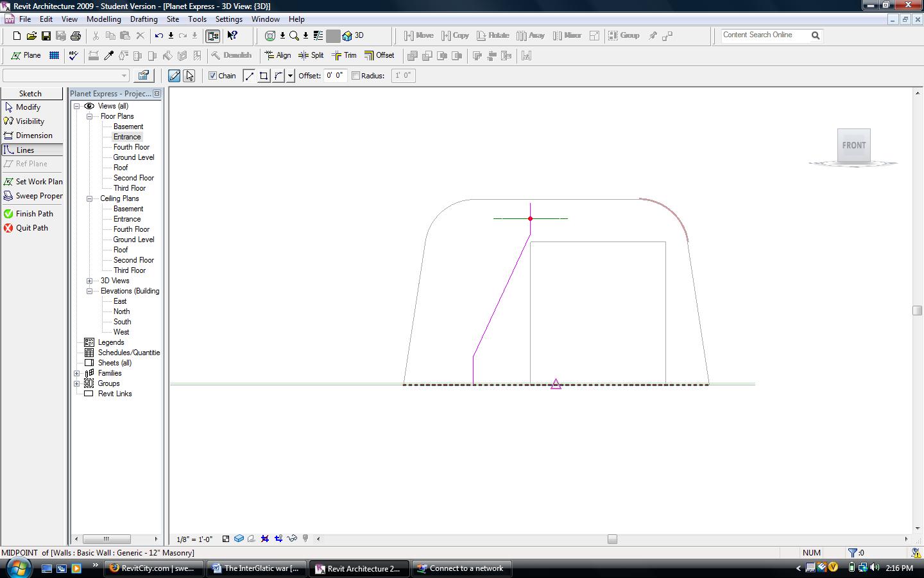Click the Offset value input field
Viewport: 924px width, 578px height.
click(335, 76)
